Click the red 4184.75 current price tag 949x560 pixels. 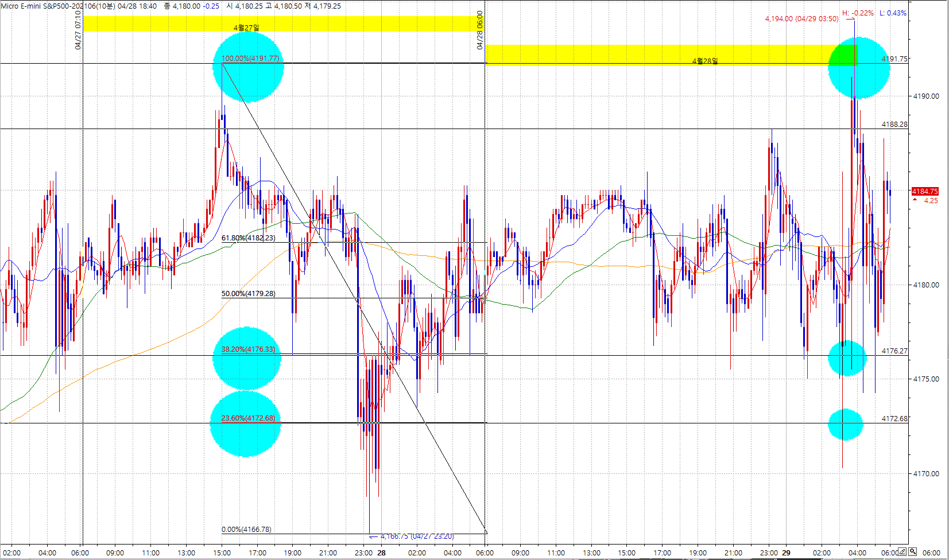[x=925, y=191]
